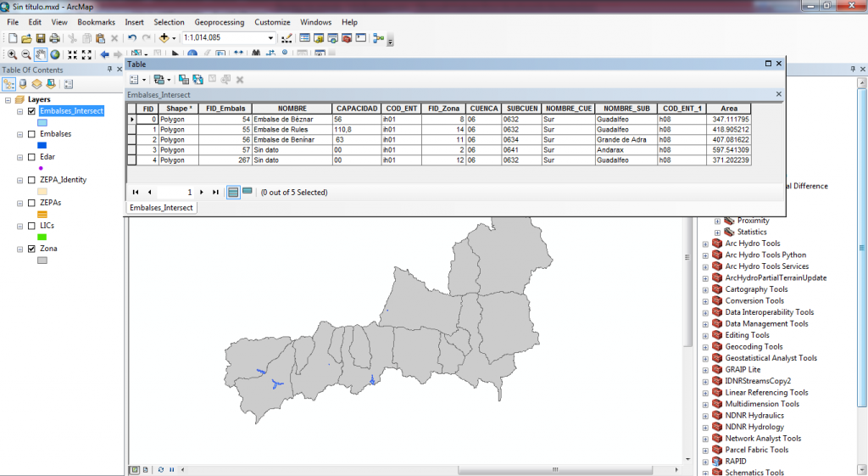Click List By Source icon
This screenshot has width=868, height=476.
click(x=23, y=84)
